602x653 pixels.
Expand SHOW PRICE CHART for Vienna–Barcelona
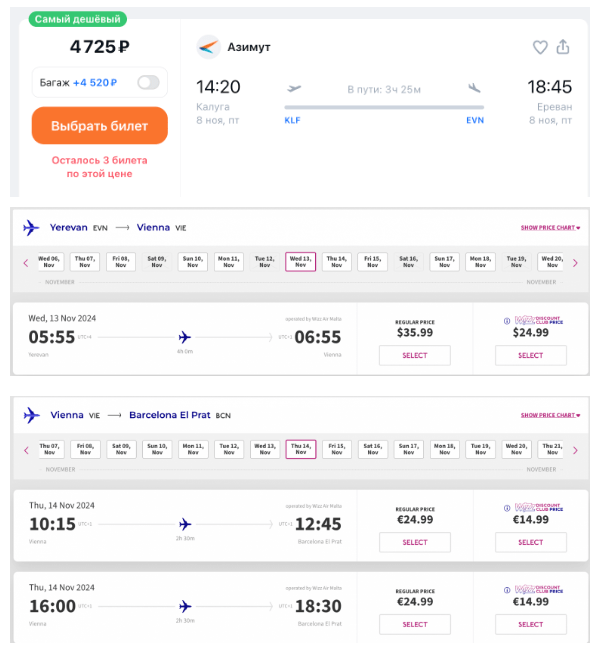550,415
